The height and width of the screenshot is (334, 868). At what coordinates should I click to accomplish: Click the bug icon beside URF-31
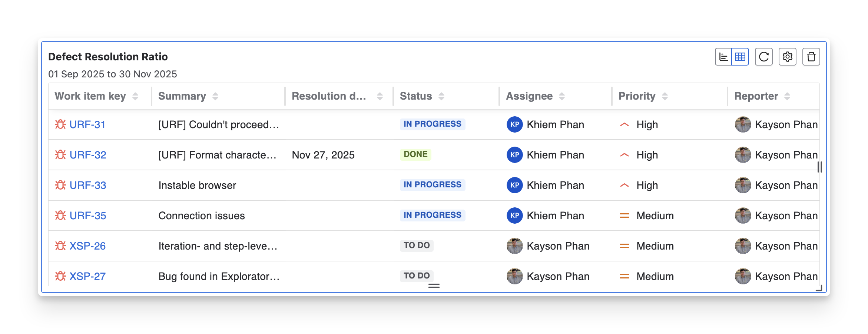click(60, 124)
